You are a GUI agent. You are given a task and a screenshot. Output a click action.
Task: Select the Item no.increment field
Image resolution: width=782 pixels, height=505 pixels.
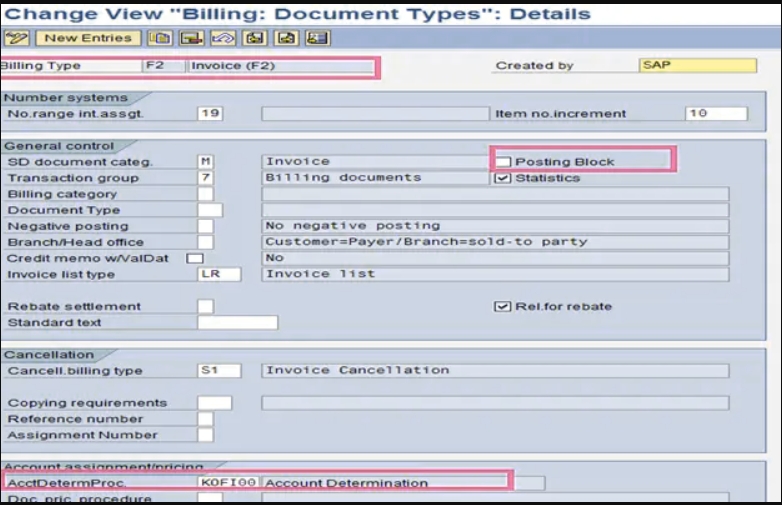(716, 114)
